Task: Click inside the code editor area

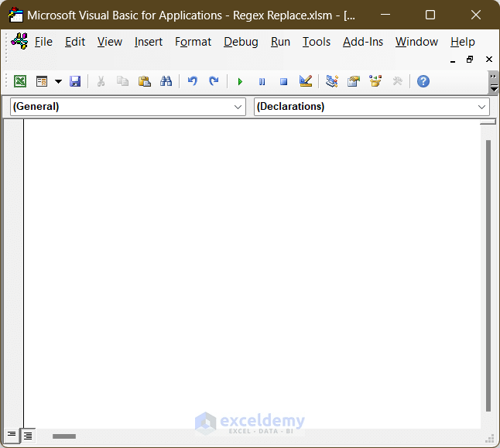Action: point(252,274)
